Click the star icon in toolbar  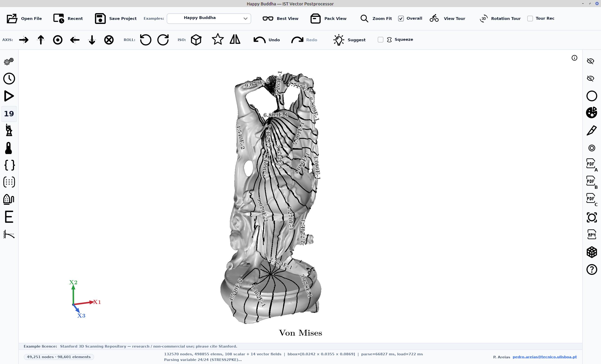218,39
